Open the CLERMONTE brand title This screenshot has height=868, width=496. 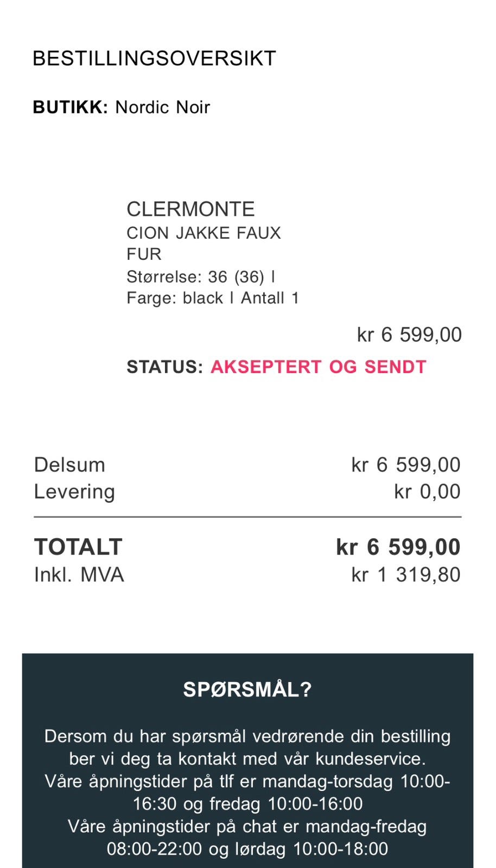point(190,209)
